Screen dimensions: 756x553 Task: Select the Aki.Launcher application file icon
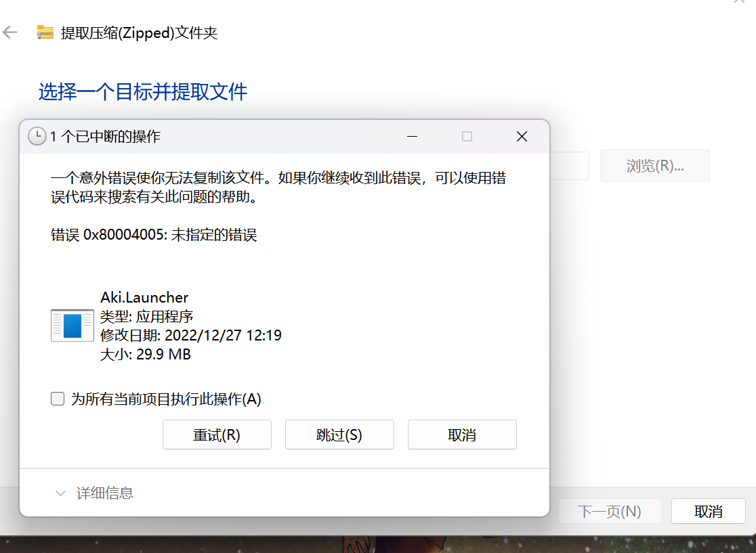pos(72,325)
